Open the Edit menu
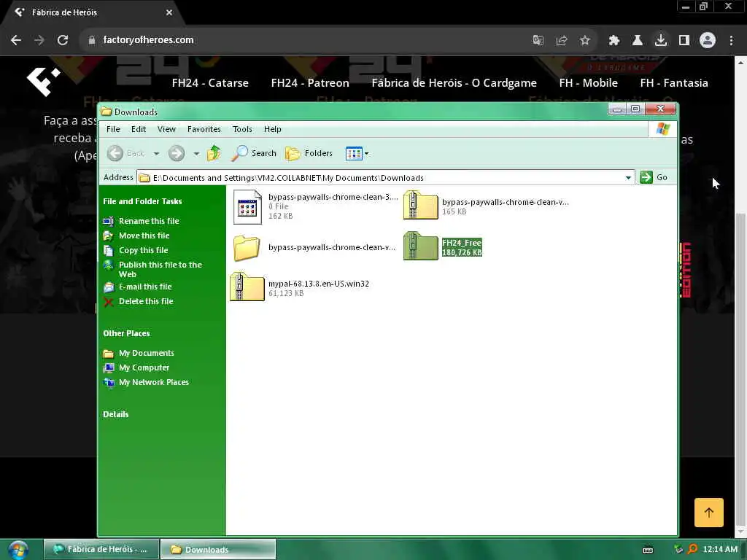The width and height of the screenshot is (747, 560). click(x=139, y=129)
